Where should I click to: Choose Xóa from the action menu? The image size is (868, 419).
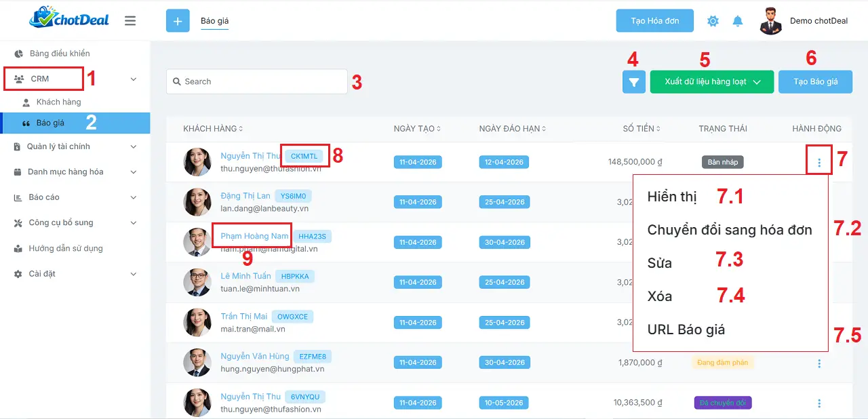660,296
